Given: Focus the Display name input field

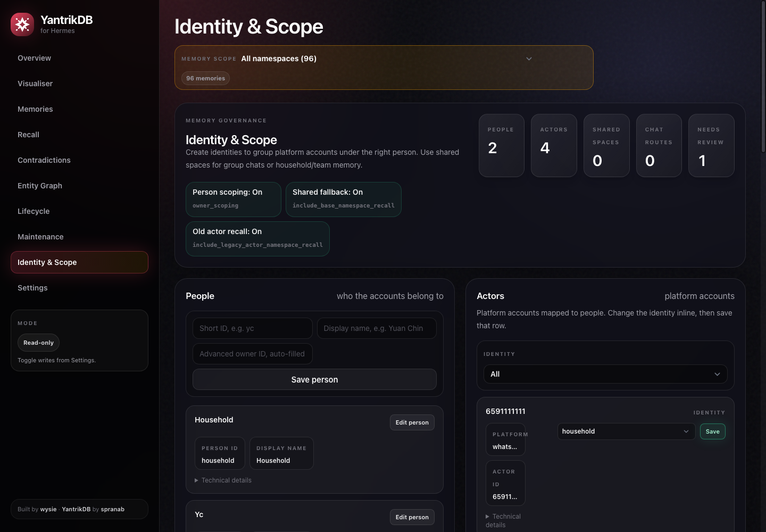Looking at the screenshot, I should tap(377, 328).
